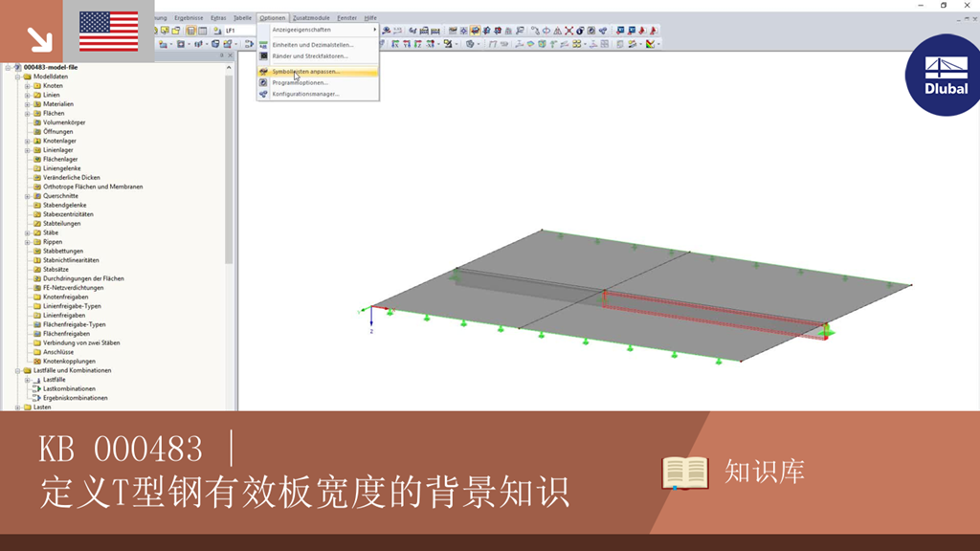Click the model file icon at tree root

17,68
